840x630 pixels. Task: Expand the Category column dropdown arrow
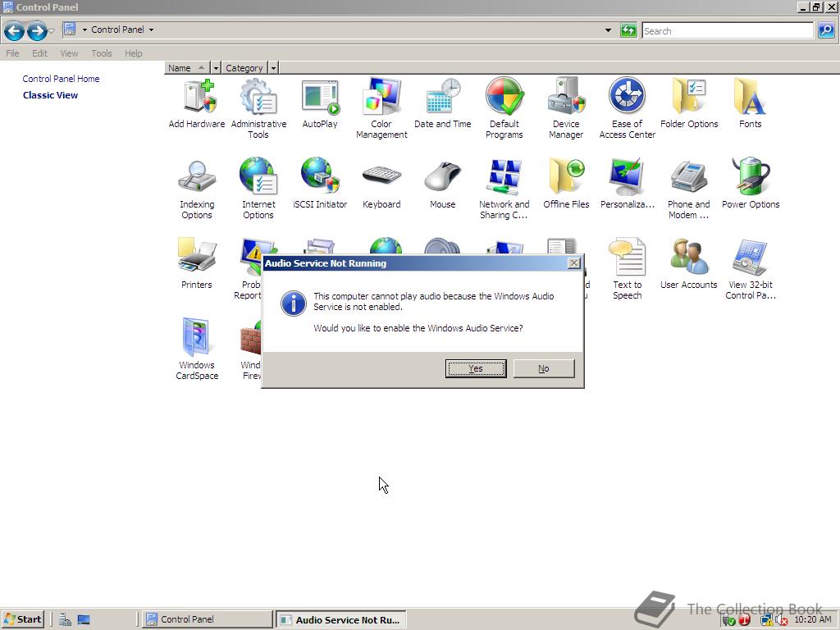point(273,68)
